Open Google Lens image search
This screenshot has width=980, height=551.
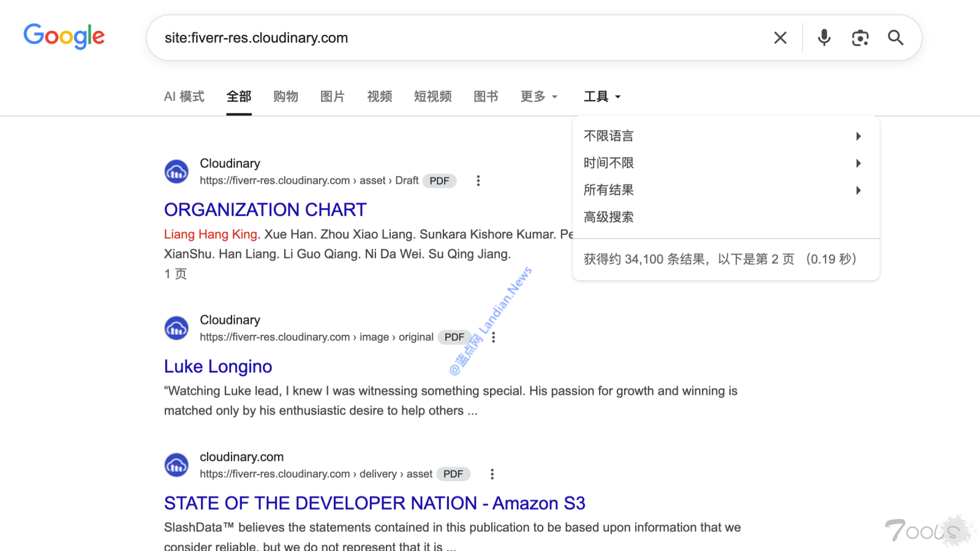(x=860, y=37)
